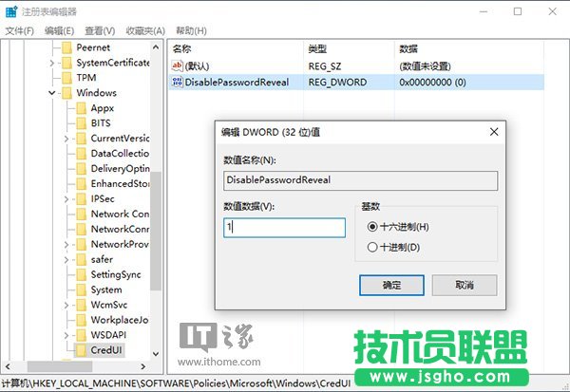The width and height of the screenshot is (570, 392).
Task: Open the 收藏夹(A) Favorites menu
Action: coord(145,31)
